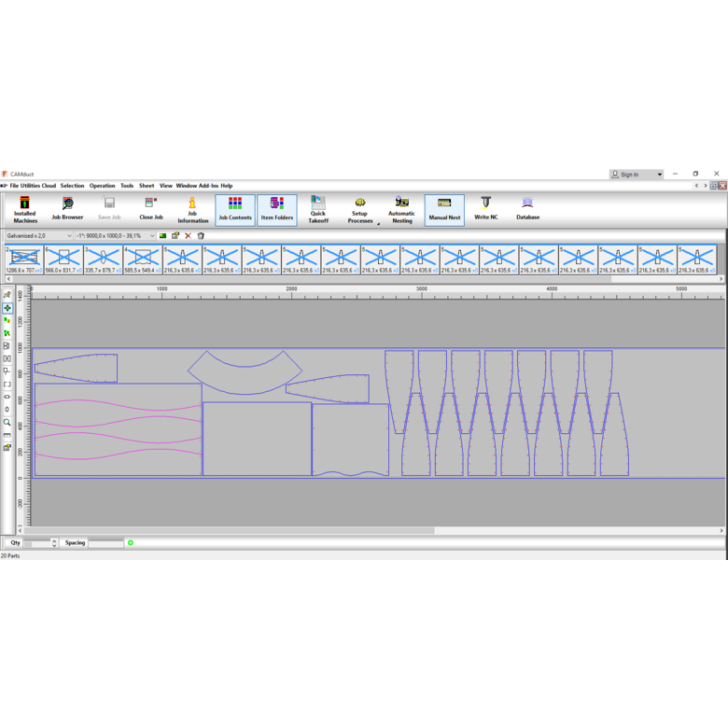Screen dimensions: 728x728
Task: Click the Close Job toolbar icon
Action: point(151,210)
